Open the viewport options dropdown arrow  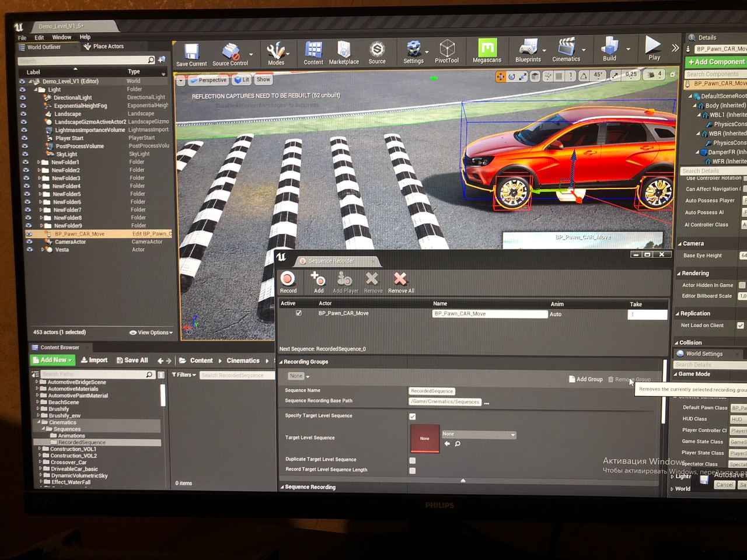click(181, 80)
